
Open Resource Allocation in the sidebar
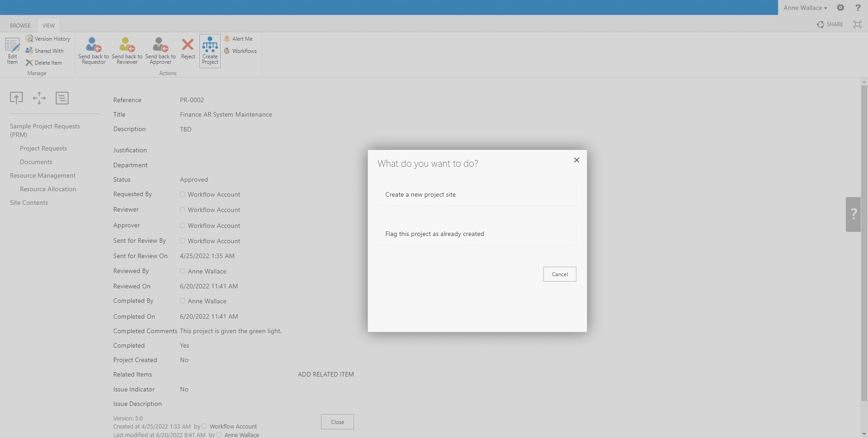click(x=48, y=189)
